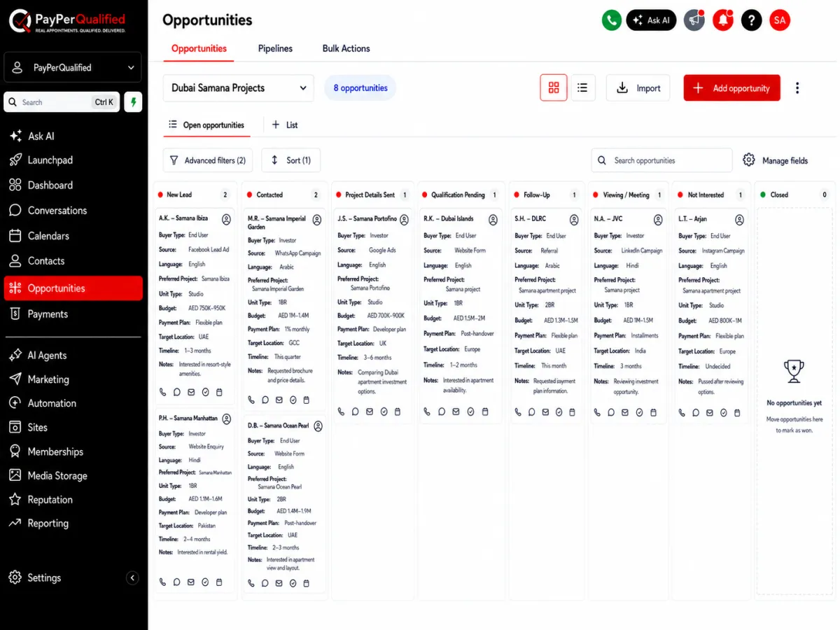Open the R.K. – Dubai Islands card title
840x630 pixels.
449,218
